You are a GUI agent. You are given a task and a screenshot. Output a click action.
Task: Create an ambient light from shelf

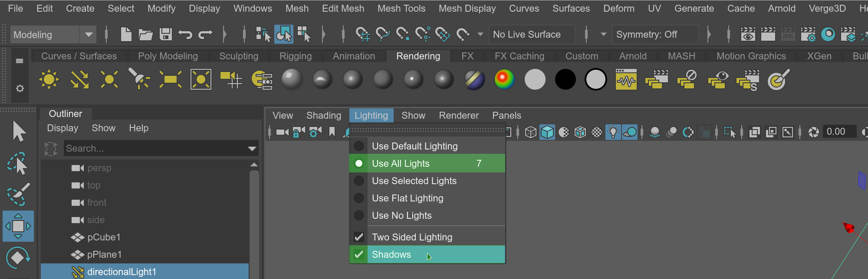(49, 79)
